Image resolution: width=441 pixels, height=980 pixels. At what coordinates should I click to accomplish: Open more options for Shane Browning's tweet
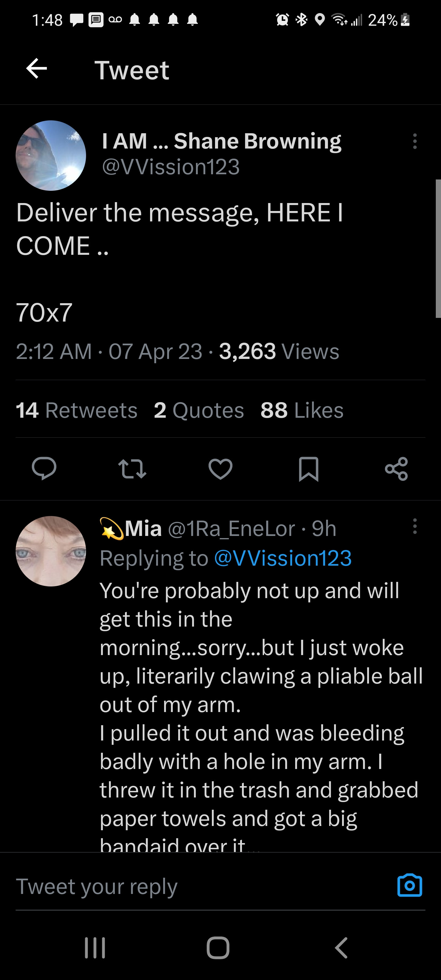pyautogui.click(x=415, y=141)
